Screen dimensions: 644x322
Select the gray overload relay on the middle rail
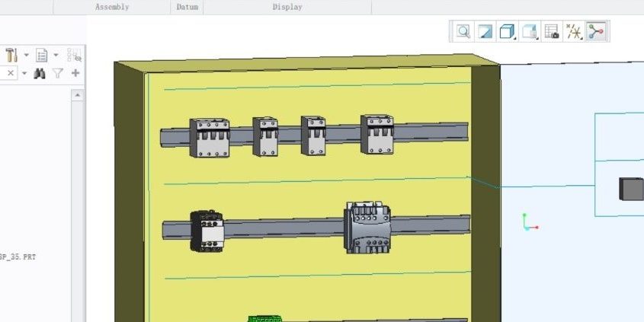[x=367, y=228]
